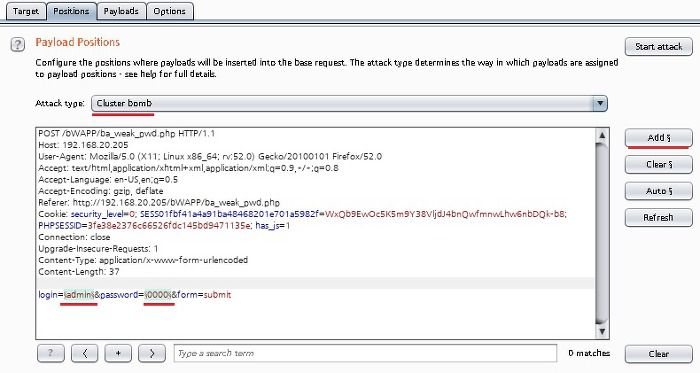Click the Connection: close header line
700x373 pixels.
(74, 237)
